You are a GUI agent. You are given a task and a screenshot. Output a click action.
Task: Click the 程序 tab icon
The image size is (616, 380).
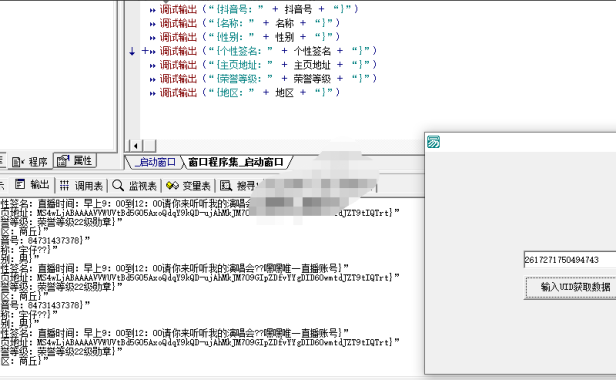point(18,162)
